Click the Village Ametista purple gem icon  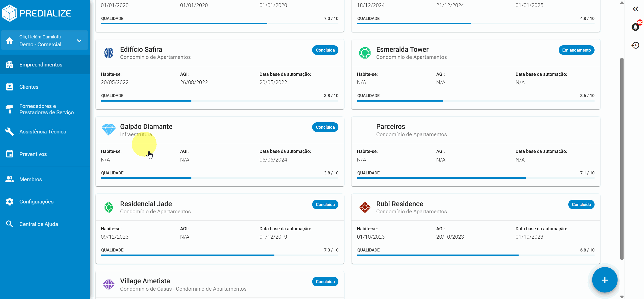[x=109, y=284]
